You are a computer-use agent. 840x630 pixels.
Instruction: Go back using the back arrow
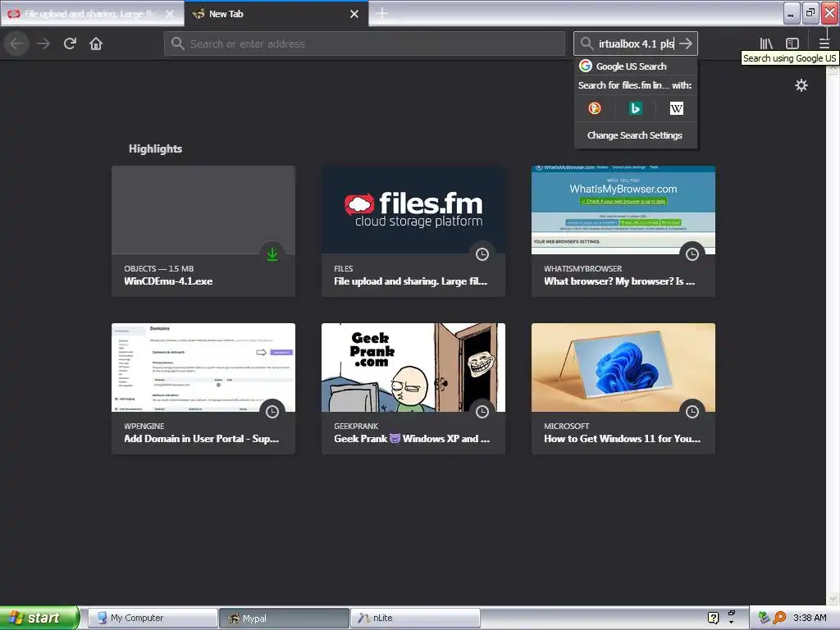16,44
